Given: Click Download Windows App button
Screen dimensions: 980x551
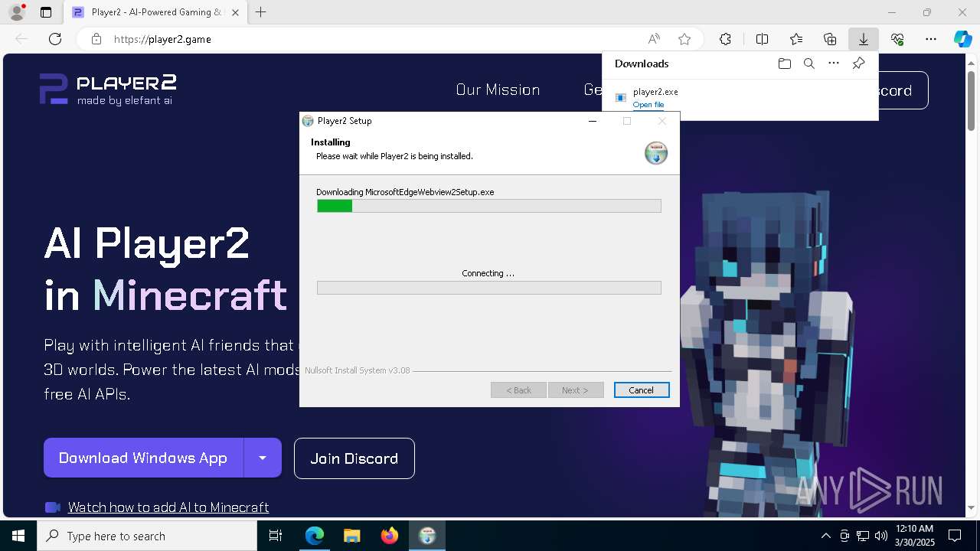Looking at the screenshot, I should 143,458.
